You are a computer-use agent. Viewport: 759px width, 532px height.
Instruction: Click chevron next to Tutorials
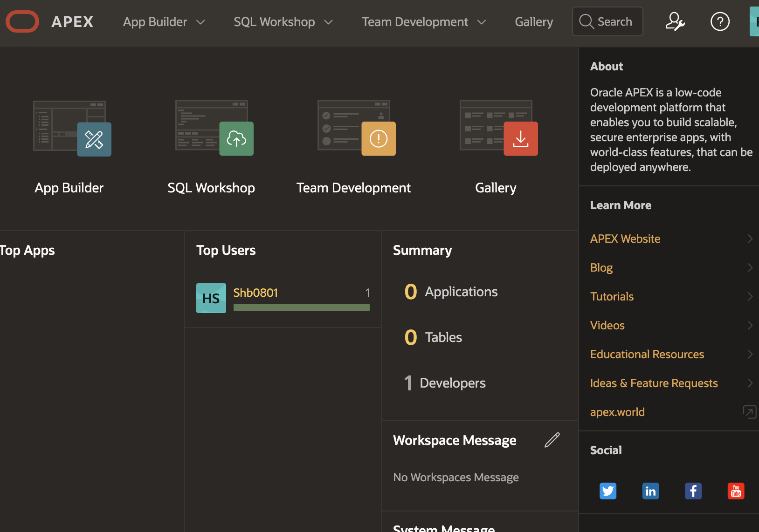(x=750, y=296)
